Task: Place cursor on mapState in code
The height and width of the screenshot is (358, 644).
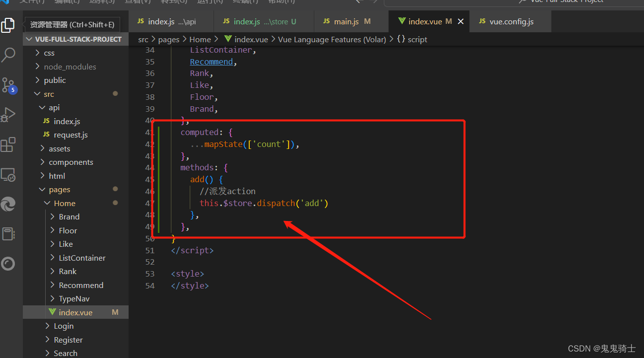Action: pos(223,144)
